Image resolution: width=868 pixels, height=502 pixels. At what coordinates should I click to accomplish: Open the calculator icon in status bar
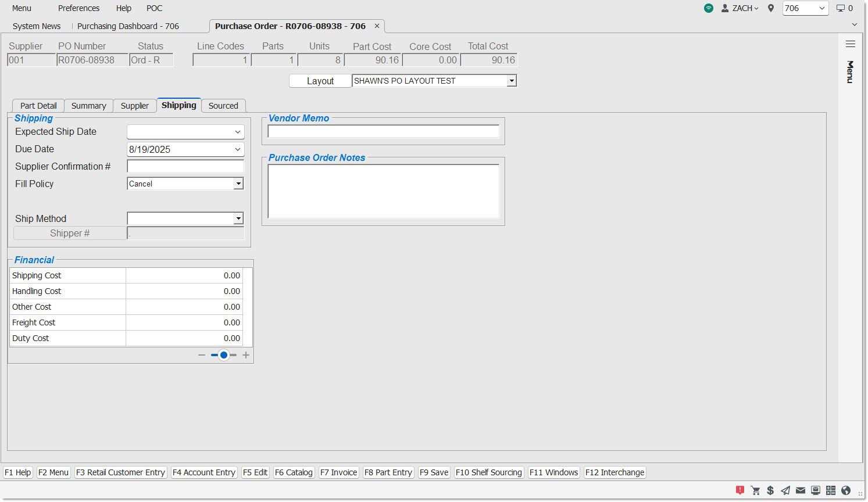click(x=831, y=490)
